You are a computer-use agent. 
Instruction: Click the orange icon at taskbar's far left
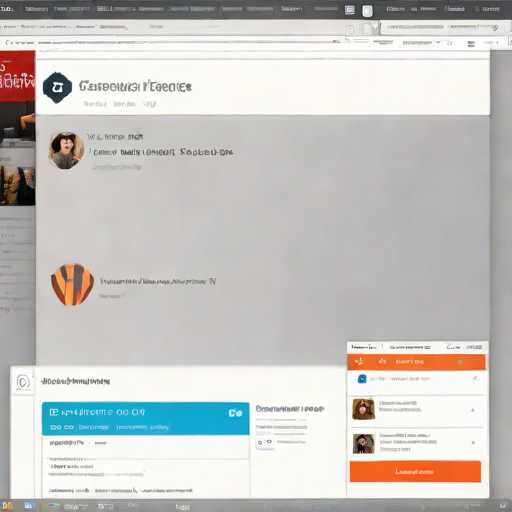point(7,506)
